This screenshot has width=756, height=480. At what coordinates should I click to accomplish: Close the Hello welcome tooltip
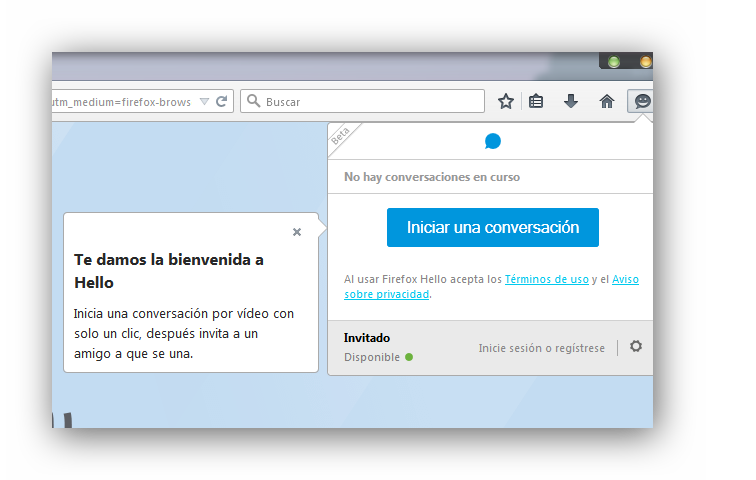(x=297, y=232)
